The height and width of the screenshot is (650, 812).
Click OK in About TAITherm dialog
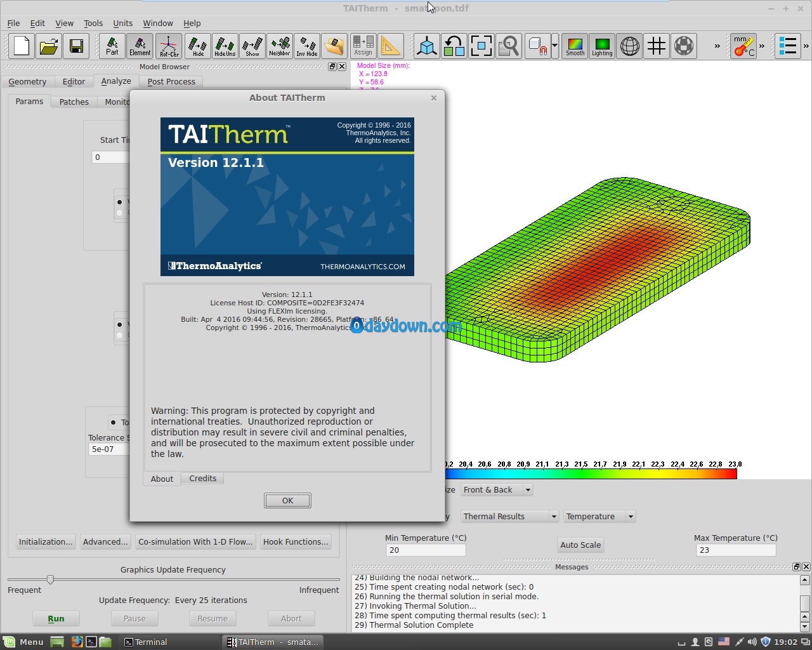coord(287,500)
